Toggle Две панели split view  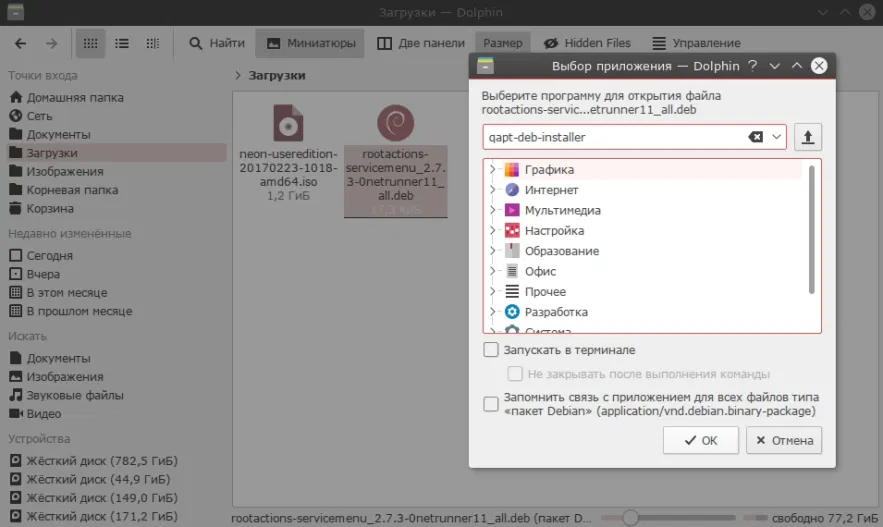[421, 43]
